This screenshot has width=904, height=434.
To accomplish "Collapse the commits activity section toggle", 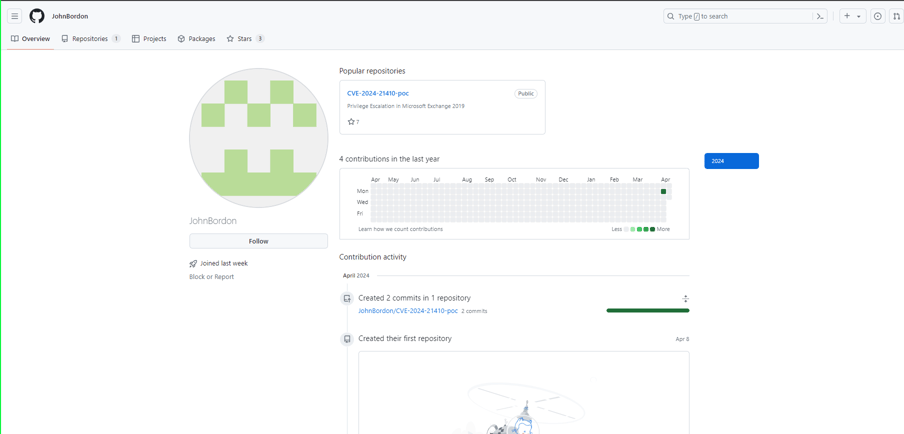I will point(685,299).
